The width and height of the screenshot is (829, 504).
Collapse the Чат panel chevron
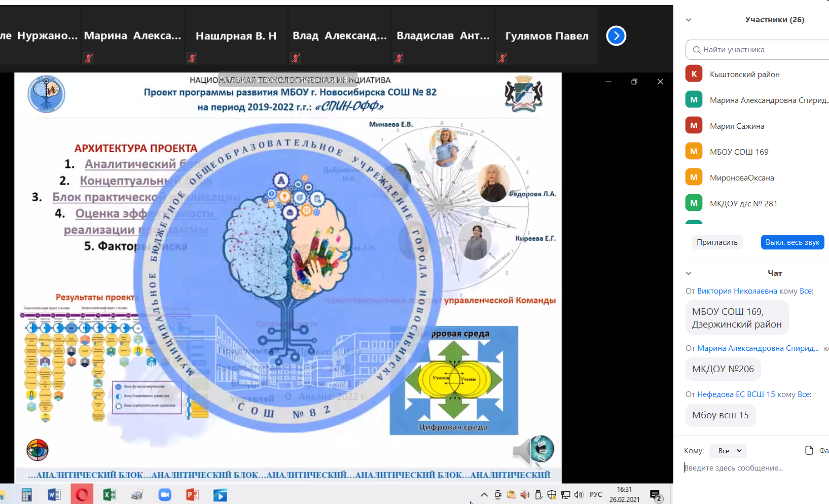(689, 273)
